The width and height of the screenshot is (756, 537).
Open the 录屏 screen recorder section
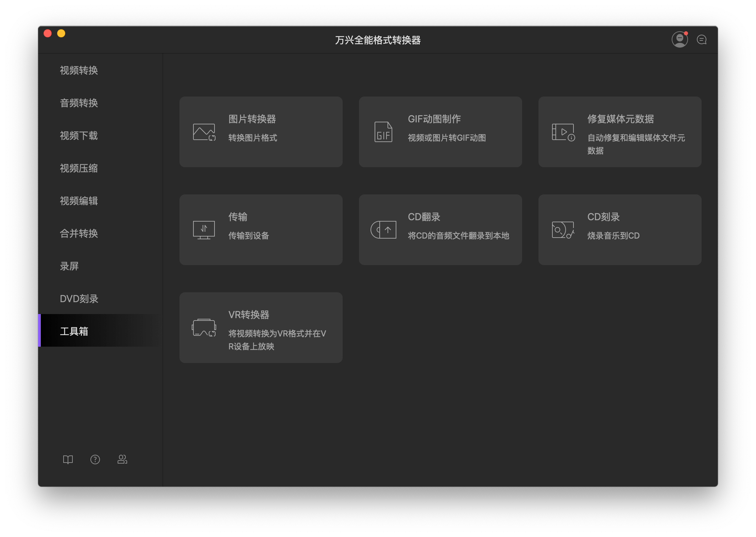click(x=69, y=266)
